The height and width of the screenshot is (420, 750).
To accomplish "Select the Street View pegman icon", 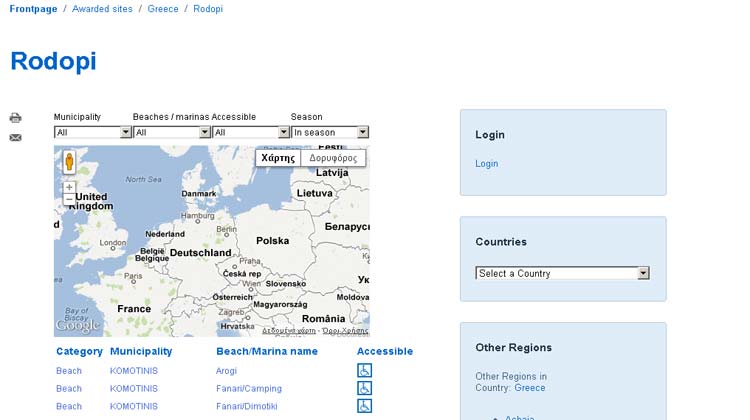I will pyautogui.click(x=69, y=162).
